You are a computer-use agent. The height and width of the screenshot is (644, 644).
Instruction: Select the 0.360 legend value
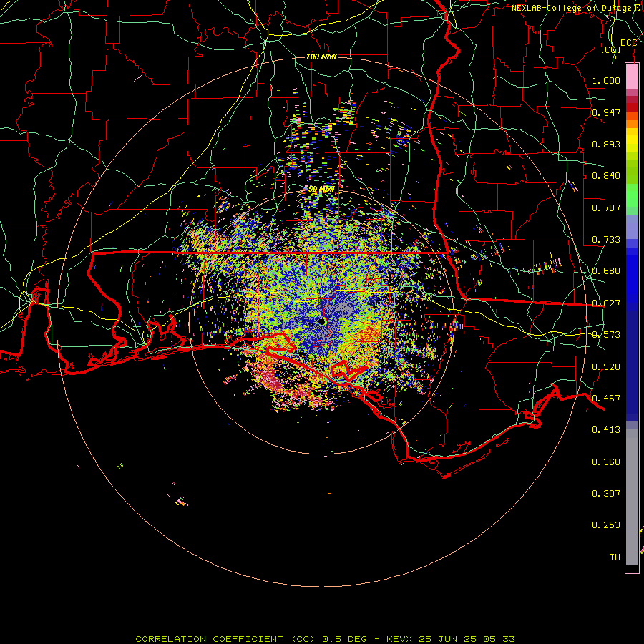(606, 462)
